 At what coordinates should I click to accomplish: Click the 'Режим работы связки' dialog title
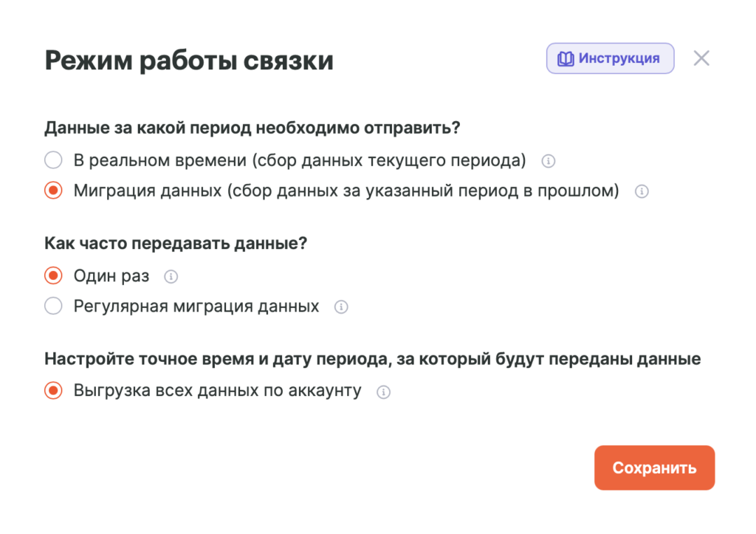tap(189, 61)
